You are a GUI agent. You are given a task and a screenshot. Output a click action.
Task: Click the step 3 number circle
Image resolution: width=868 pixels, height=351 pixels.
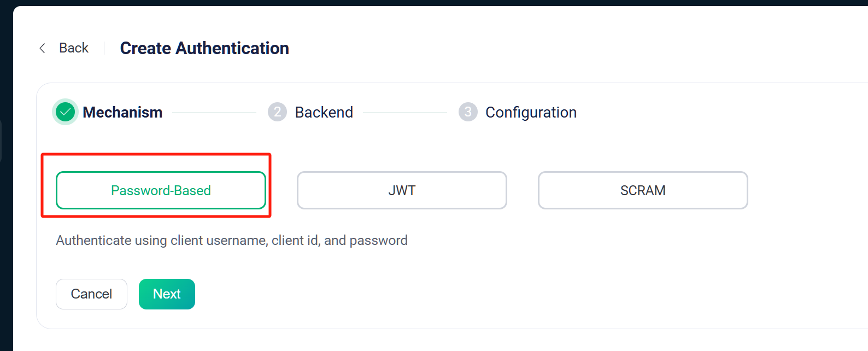468,112
